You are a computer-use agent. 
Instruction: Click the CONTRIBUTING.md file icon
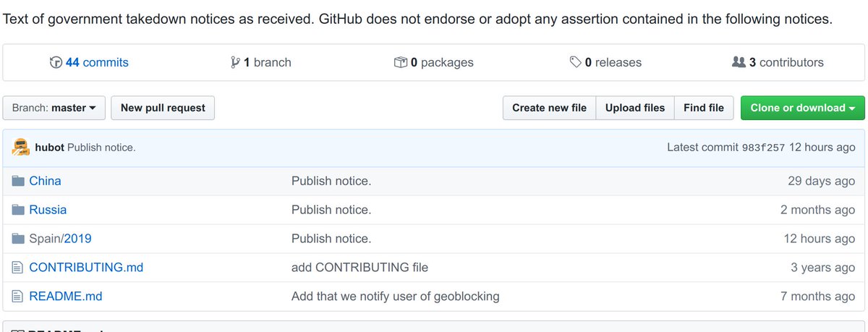19,268
